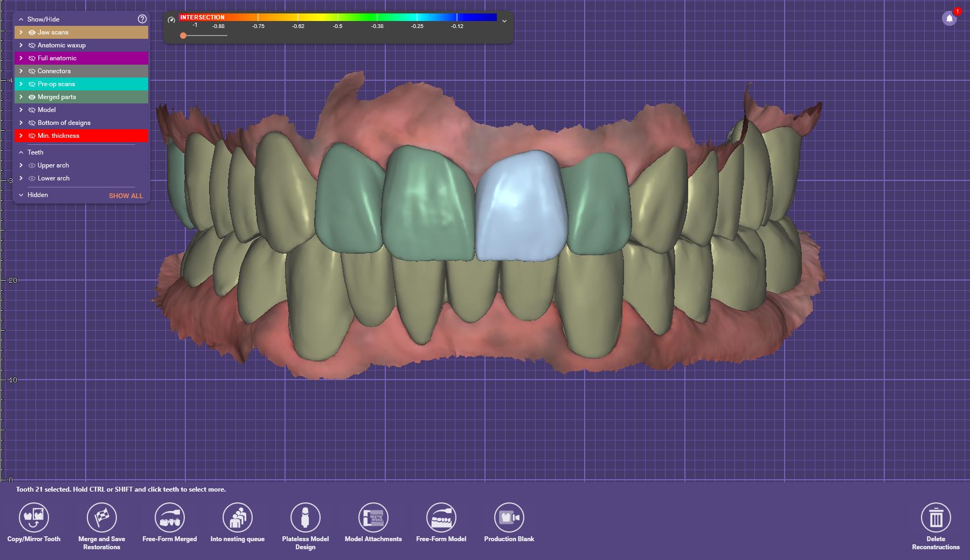Open Merge and Save Restorations
Viewport: 970px width, 560px height.
coord(102,517)
